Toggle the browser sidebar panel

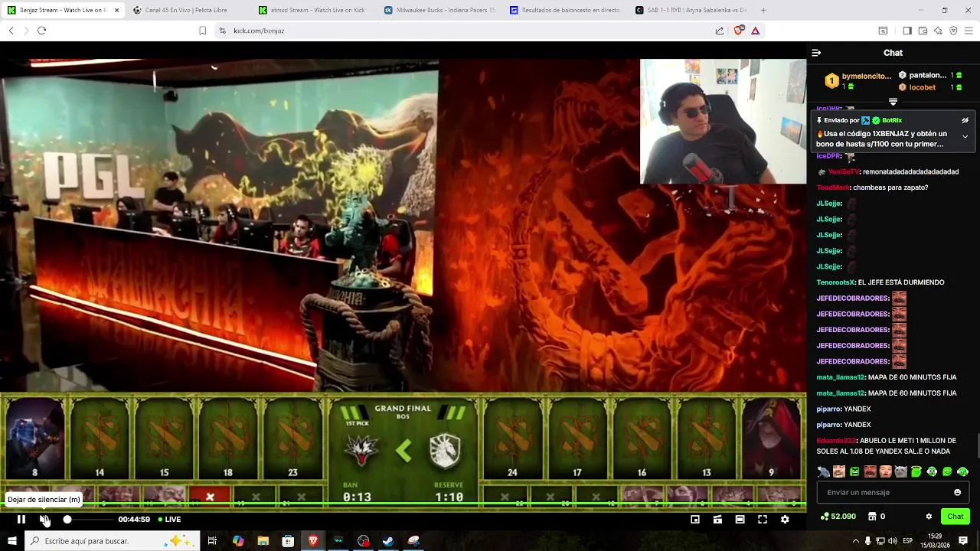(906, 31)
